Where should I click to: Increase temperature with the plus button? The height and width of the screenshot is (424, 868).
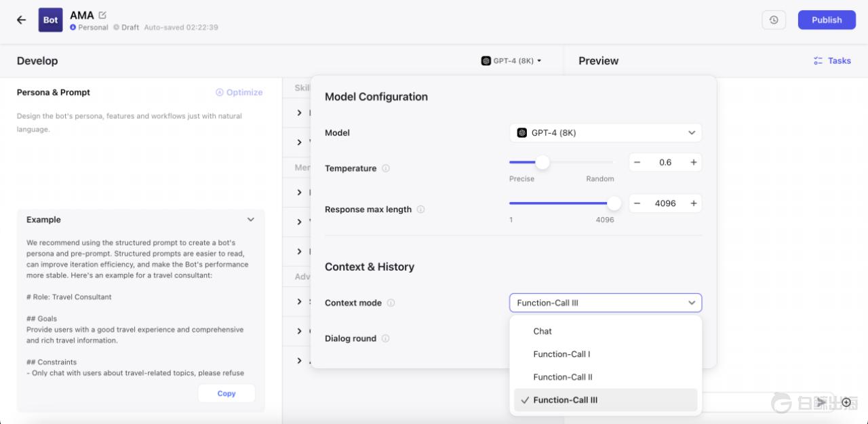[693, 162]
